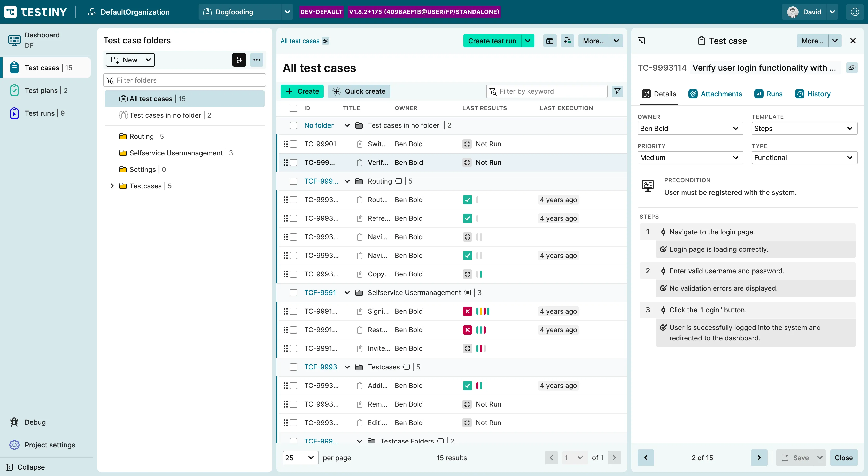
Task: Copy link icon next to test case title
Action: click(851, 68)
